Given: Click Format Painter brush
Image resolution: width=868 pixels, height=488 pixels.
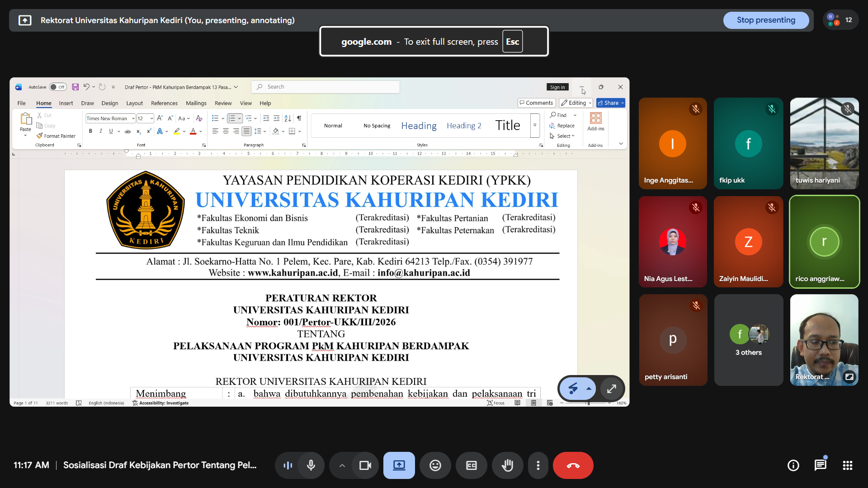Looking at the screenshot, I should tap(56, 136).
